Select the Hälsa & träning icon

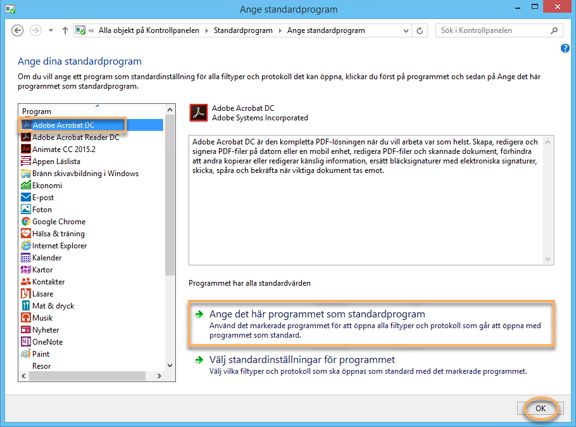(x=26, y=234)
